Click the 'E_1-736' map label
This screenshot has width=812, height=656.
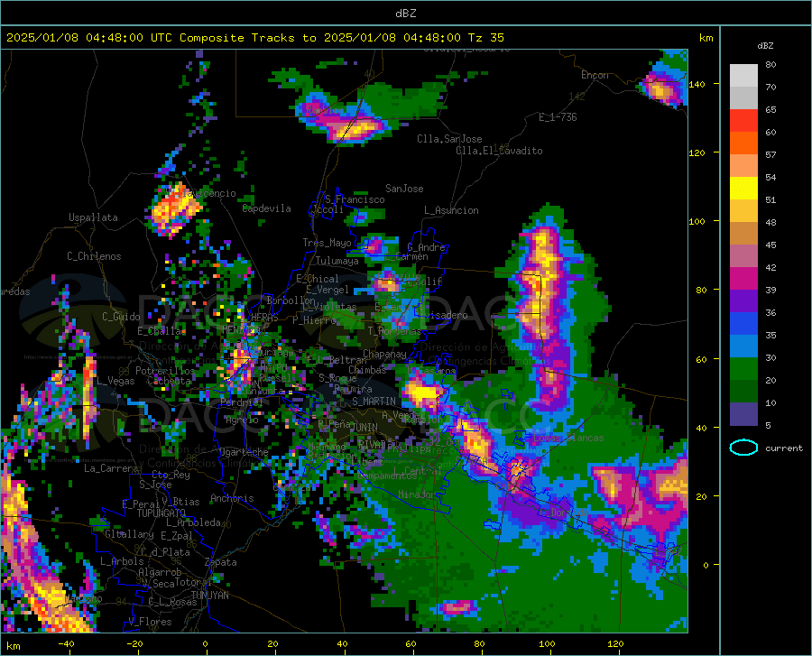tap(558, 117)
